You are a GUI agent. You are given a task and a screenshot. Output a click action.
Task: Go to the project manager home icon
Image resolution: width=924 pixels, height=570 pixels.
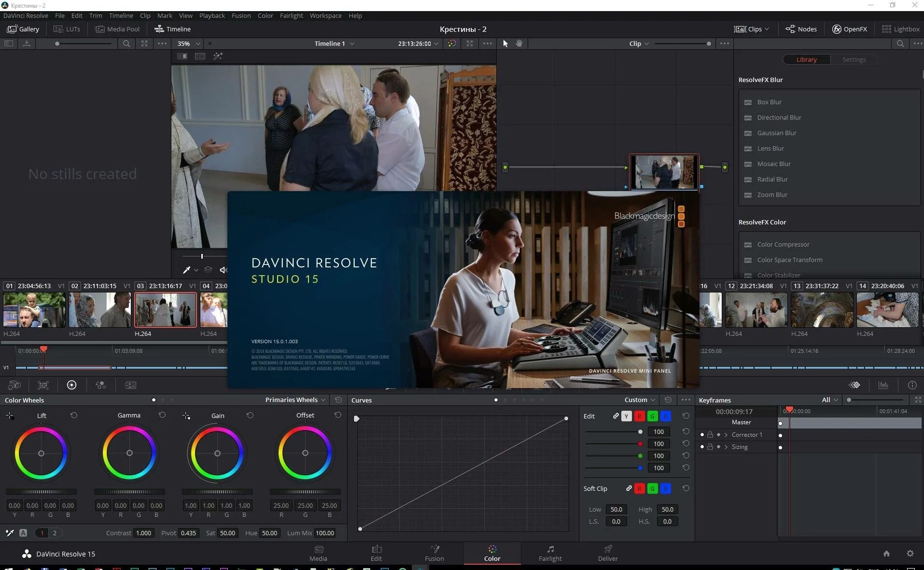886,554
